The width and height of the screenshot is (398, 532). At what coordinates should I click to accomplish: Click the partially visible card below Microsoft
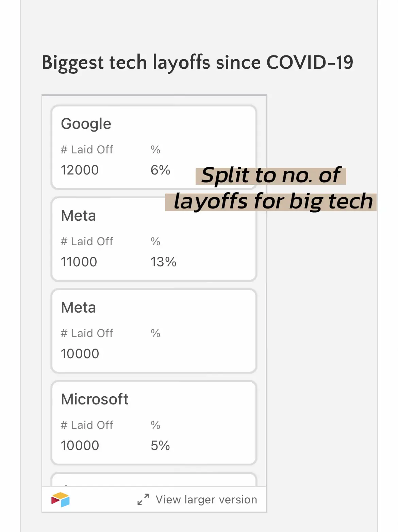(x=154, y=480)
